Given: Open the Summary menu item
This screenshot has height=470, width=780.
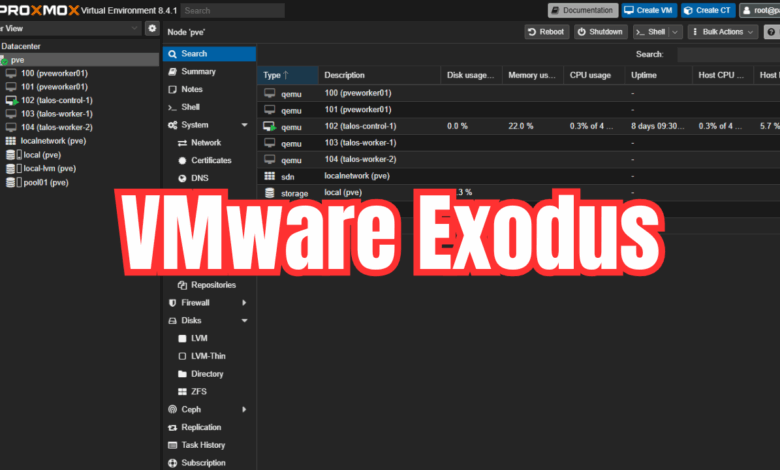Looking at the screenshot, I should (209, 72).
